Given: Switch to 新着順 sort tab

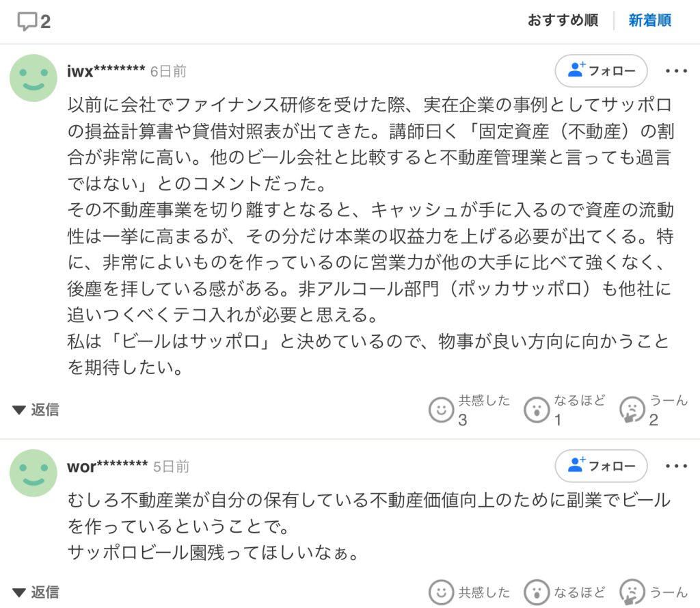Looking at the screenshot, I should (x=649, y=21).
